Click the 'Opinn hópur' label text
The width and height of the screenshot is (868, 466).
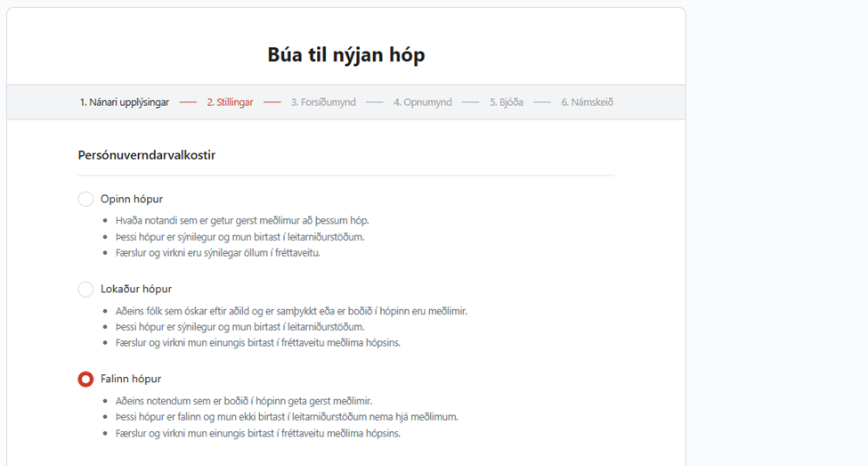[132, 199]
